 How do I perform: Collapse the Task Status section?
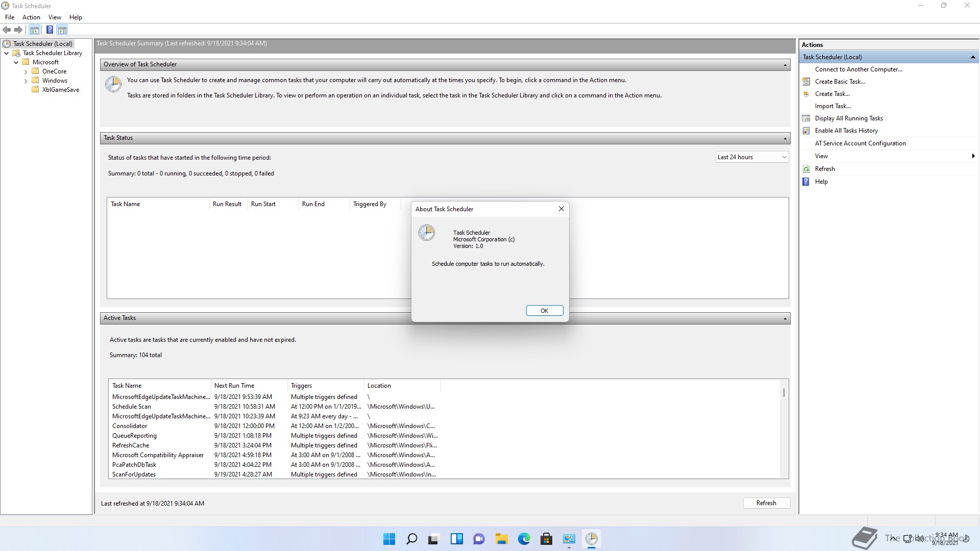pyautogui.click(x=785, y=138)
